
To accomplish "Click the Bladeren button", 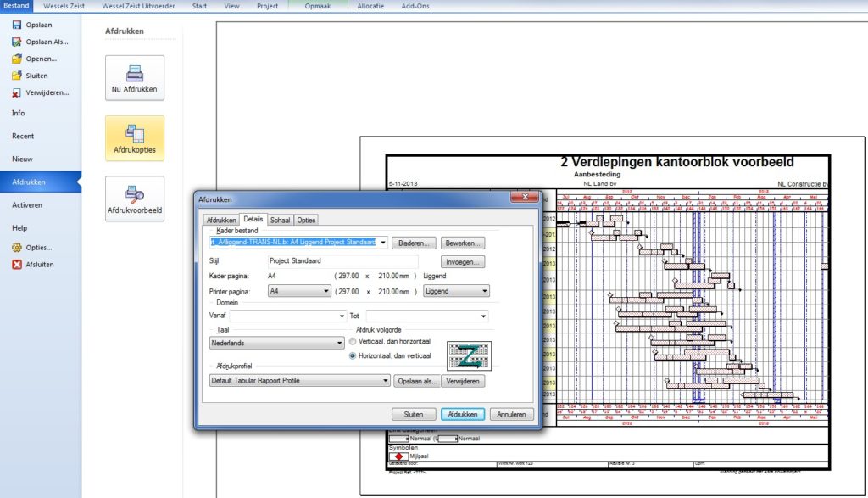I will (x=414, y=243).
